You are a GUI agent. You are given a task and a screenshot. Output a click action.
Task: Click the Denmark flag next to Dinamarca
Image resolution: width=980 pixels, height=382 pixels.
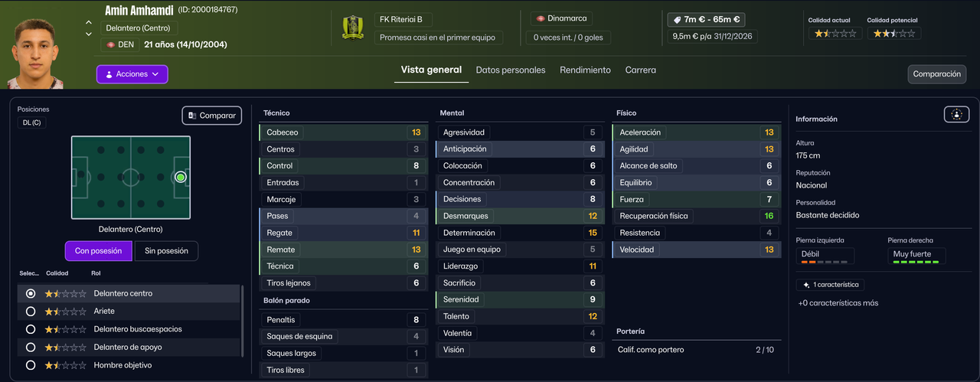click(x=541, y=18)
